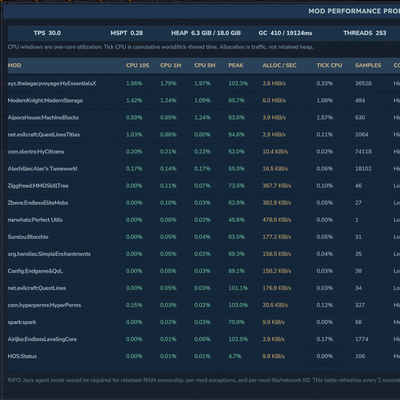The height and width of the screenshot is (400, 400).
Task: Select the Sureizu:Blocchio mod row
Action: click(x=204, y=237)
